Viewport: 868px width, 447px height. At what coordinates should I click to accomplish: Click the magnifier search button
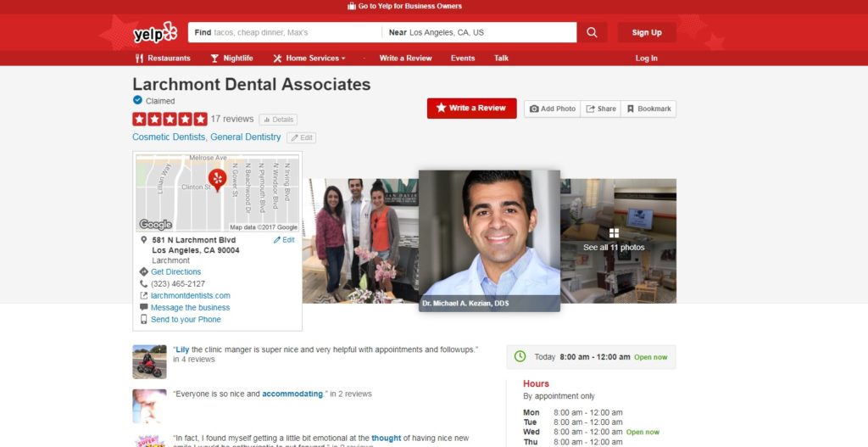592,33
